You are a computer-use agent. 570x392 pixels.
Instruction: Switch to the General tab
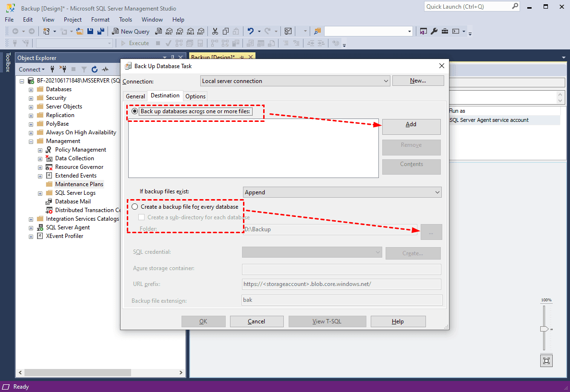pyautogui.click(x=135, y=96)
